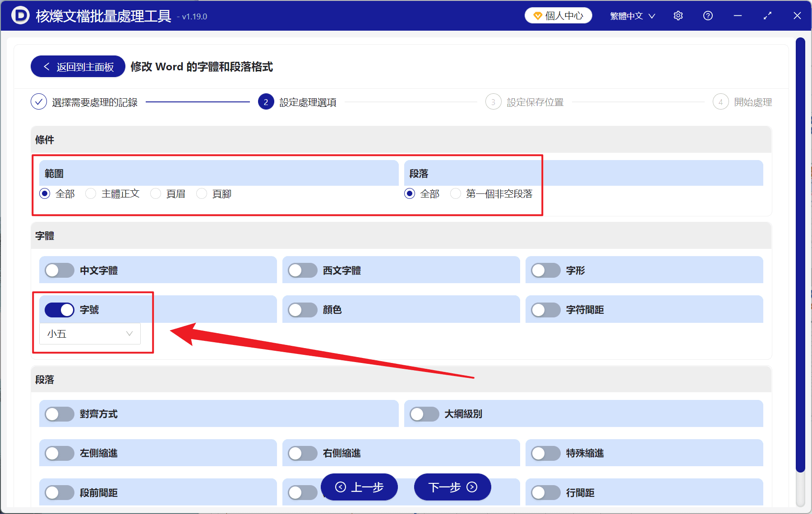The height and width of the screenshot is (514, 812).
Task: Open 個人中心 via the crown badge
Action: coord(558,15)
